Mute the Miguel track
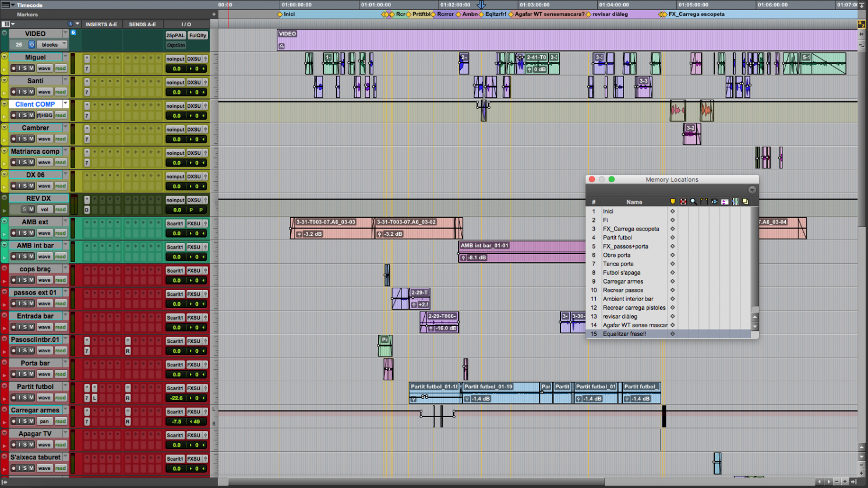 [x=31, y=68]
